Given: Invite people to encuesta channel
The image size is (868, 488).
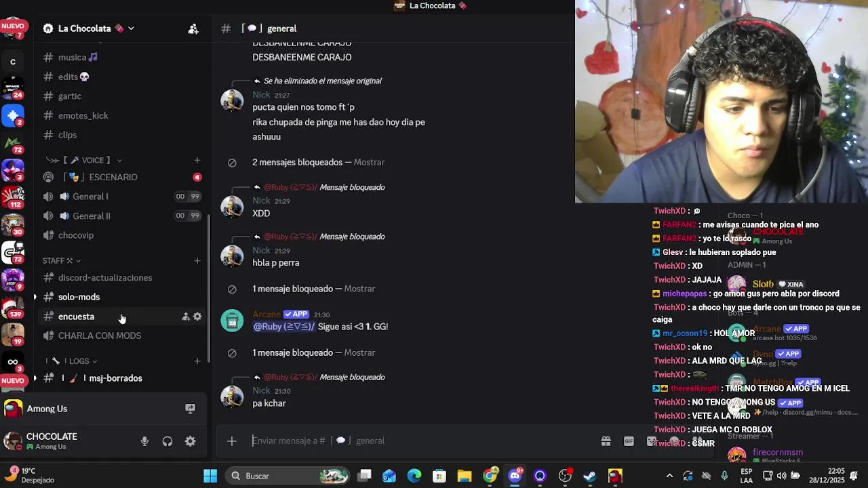Looking at the screenshot, I should click(186, 317).
